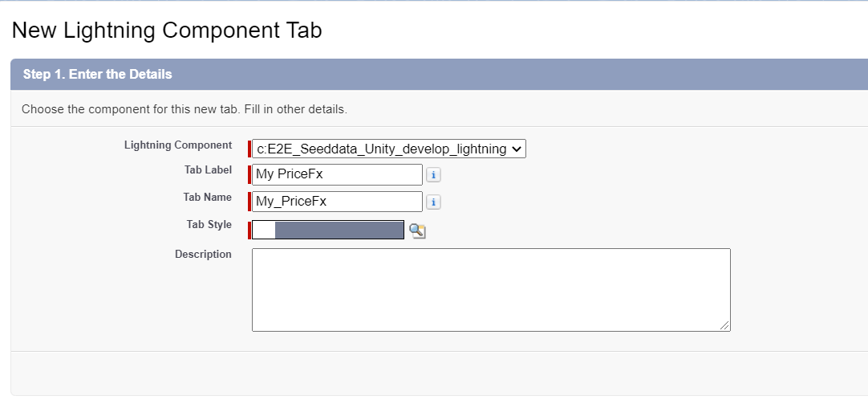Click the Choose the component instruction text
Viewport: 868px width, 404px height.
pyautogui.click(x=184, y=108)
